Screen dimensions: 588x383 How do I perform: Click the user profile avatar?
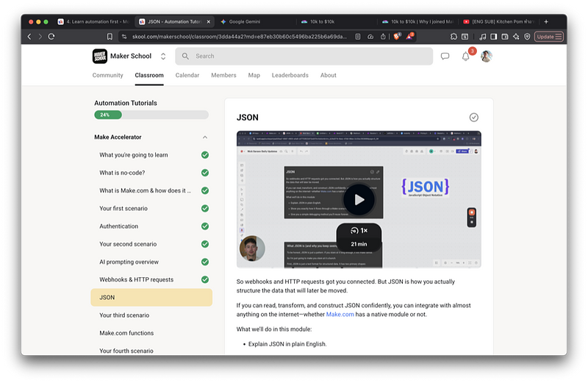487,56
